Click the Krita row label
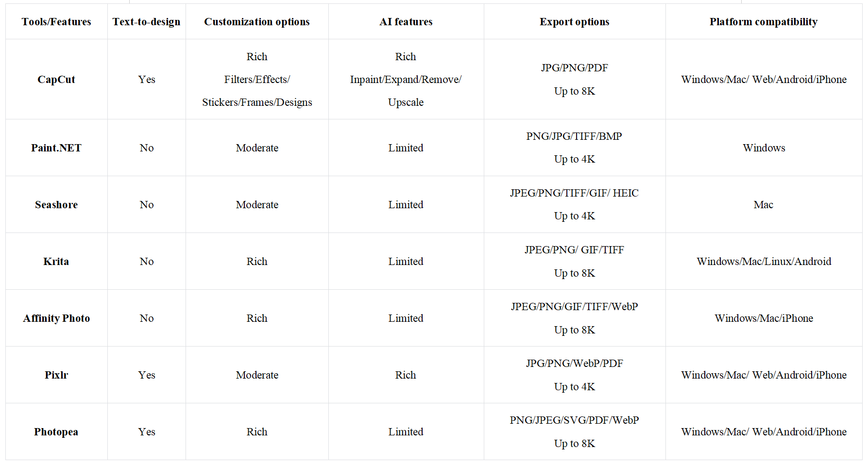 [56, 262]
